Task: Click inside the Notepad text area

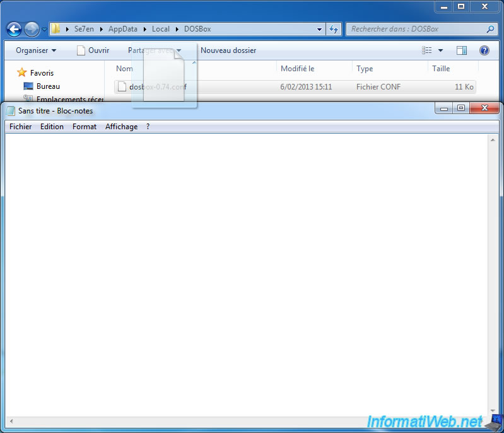Action: [246, 275]
